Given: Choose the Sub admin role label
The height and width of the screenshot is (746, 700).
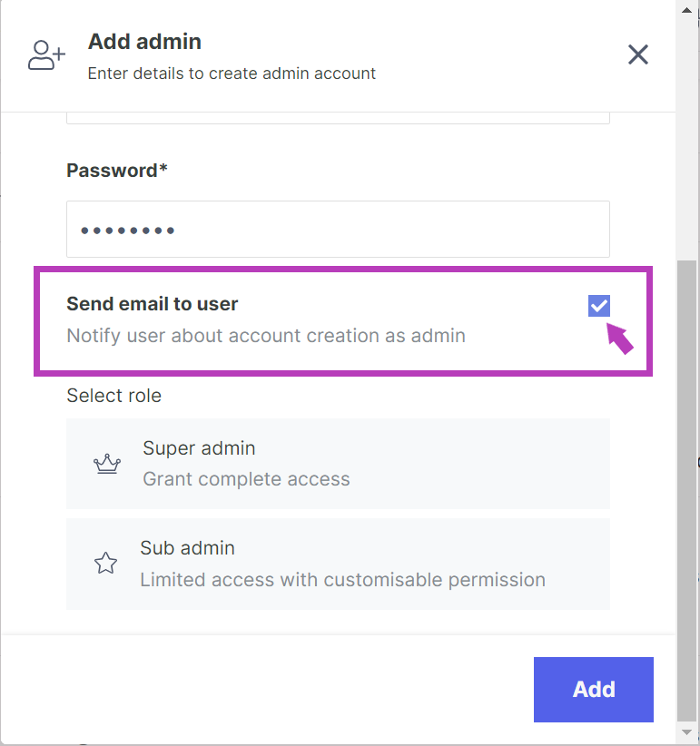Looking at the screenshot, I should [187, 548].
